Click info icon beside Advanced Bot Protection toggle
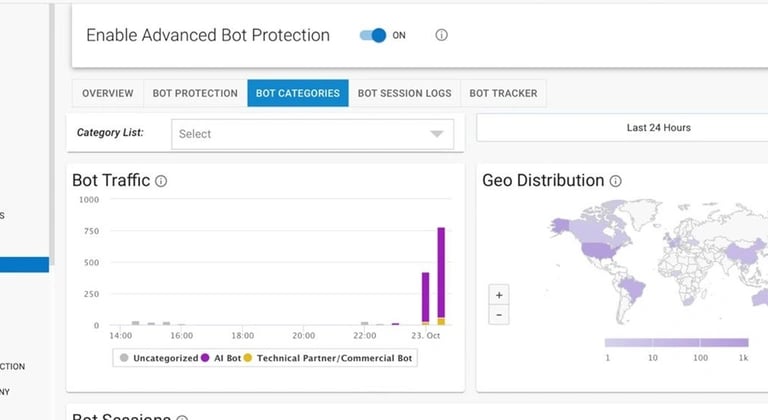Image resolution: width=768 pixels, height=420 pixels. 441,35
